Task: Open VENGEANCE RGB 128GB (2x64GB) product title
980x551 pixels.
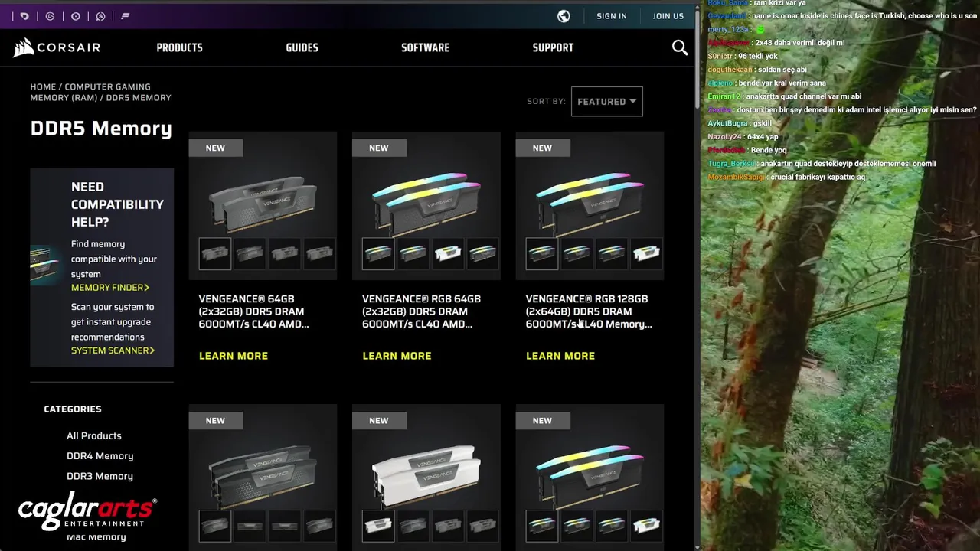Action: (589, 311)
